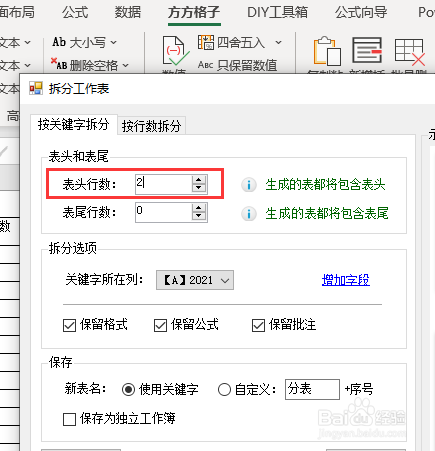The image size is (435, 451).
Task: Select the 使用关键字 radio button
Action: [x=128, y=389]
